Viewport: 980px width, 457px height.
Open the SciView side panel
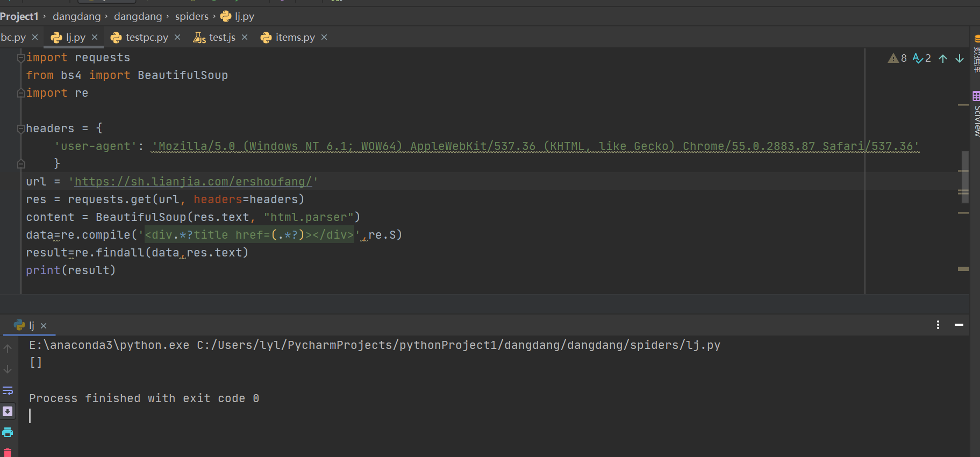pos(976,113)
